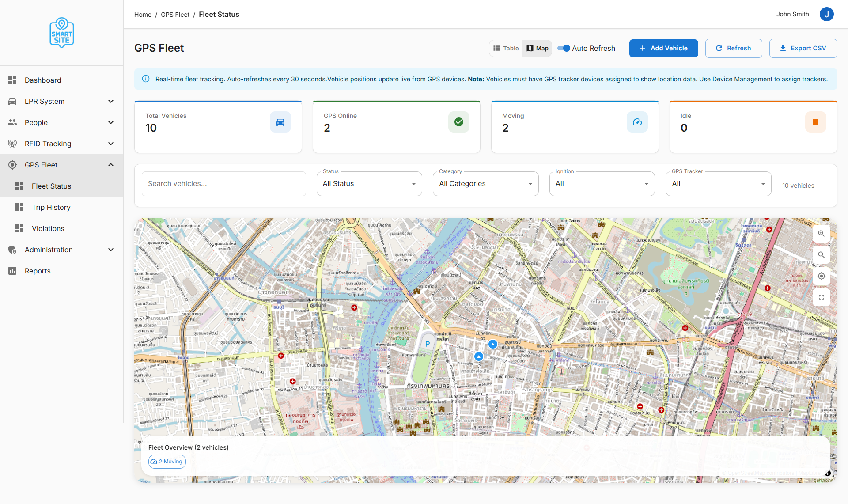Select Map view toggle
Screen dimensions: 848x504
(x=537, y=48)
